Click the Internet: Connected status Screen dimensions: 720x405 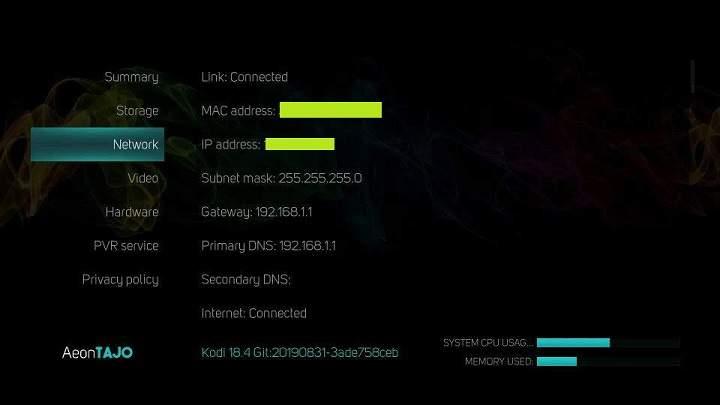[254, 313]
